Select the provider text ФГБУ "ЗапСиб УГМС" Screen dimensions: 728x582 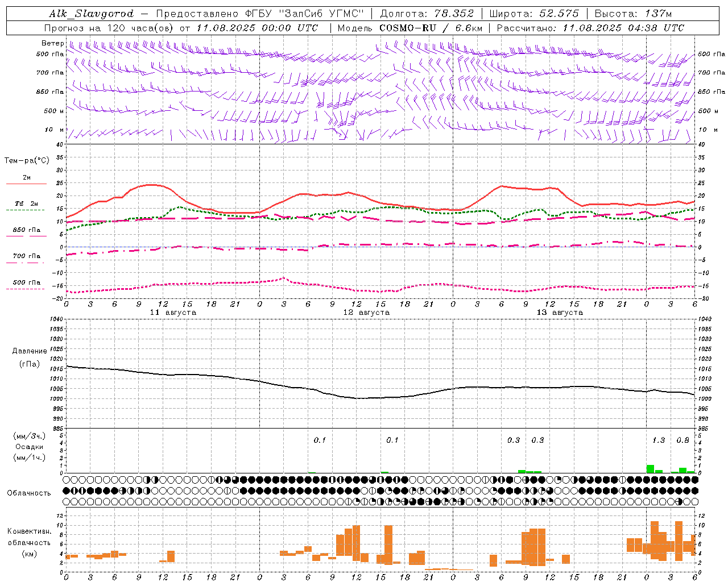click(305, 14)
